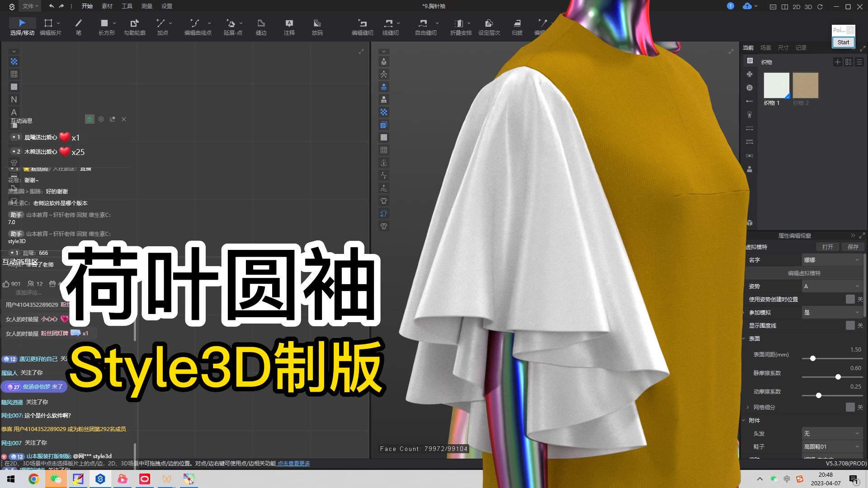
Task: Open the 名字 dropdown showing 娜娜
Action: 832,260
